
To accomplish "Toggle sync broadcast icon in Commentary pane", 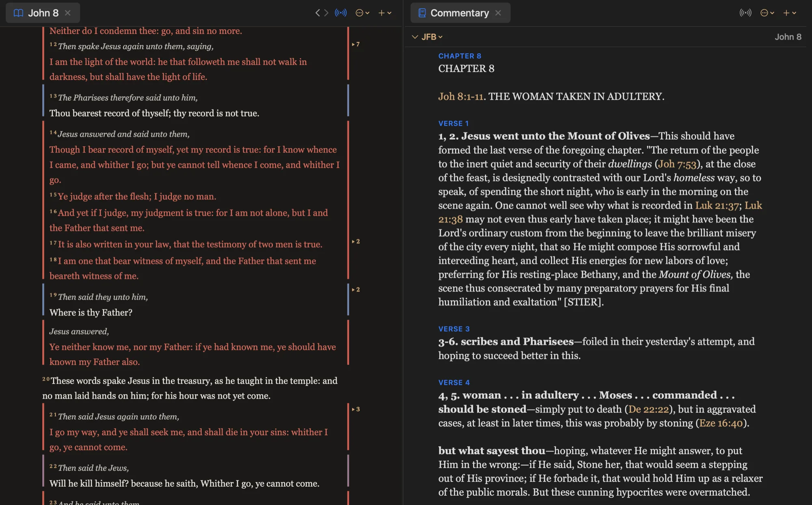I will point(745,13).
